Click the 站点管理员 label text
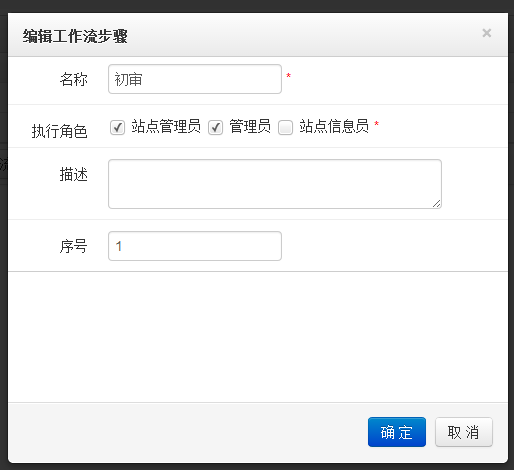 coord(166,126)
